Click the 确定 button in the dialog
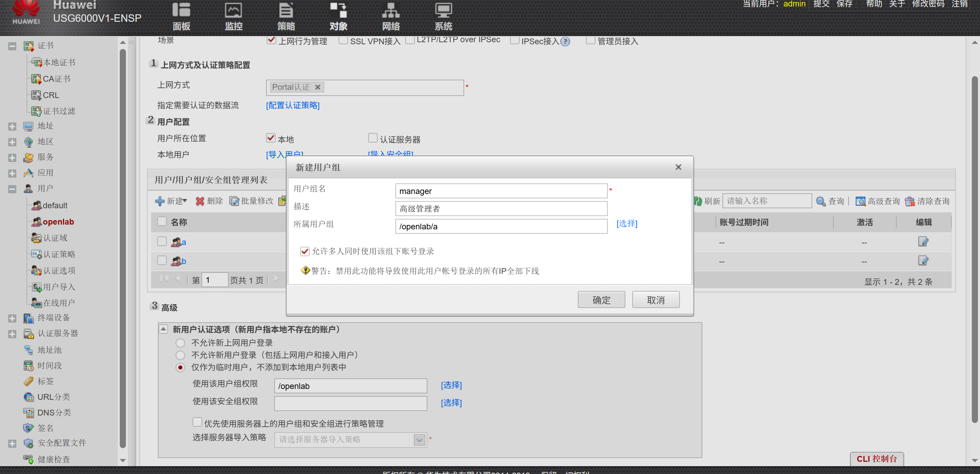The image size is (980, 474). pos(601,299)
